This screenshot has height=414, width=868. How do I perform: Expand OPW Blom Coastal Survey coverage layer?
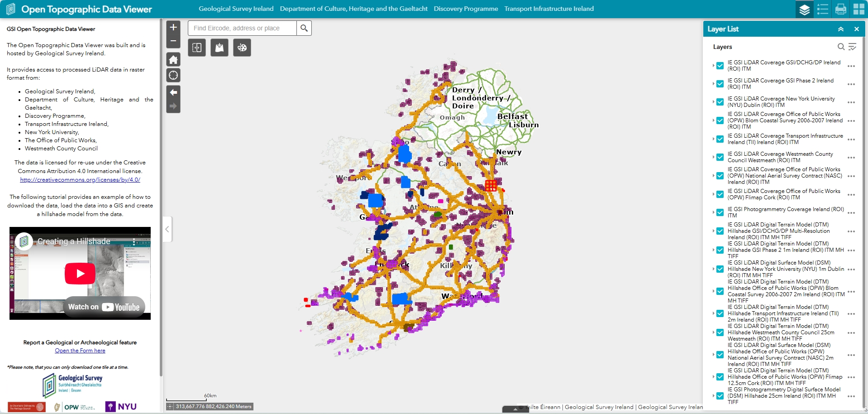pos(713,120)
